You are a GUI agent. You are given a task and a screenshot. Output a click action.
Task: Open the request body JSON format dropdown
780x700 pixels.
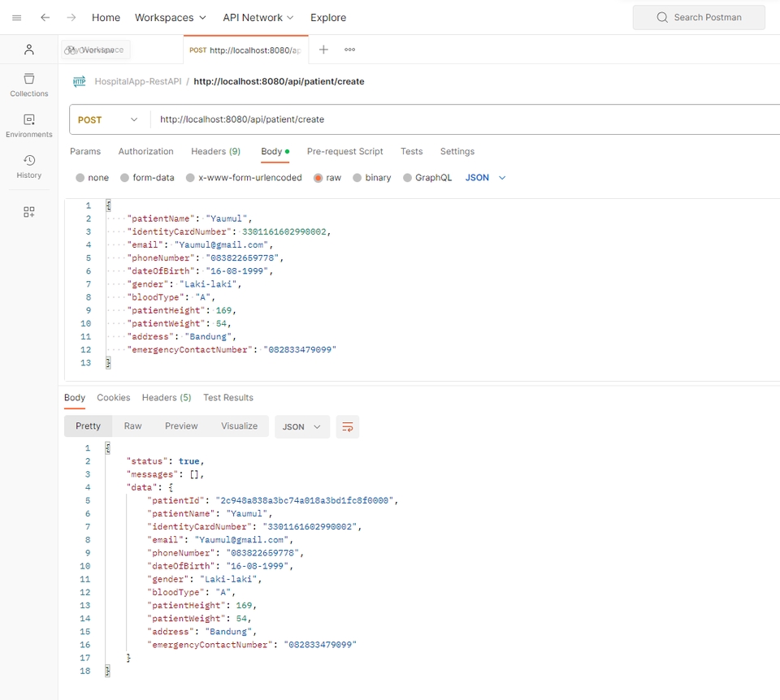point(485,178)
